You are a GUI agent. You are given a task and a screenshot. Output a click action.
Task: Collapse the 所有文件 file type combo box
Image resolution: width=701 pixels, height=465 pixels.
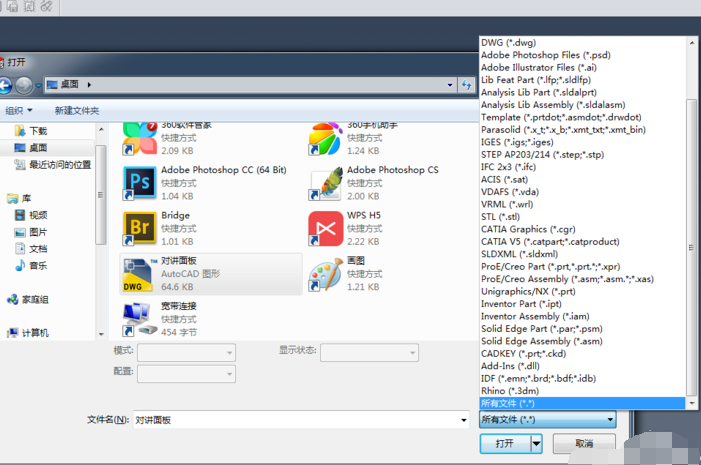tap(548, 419)
